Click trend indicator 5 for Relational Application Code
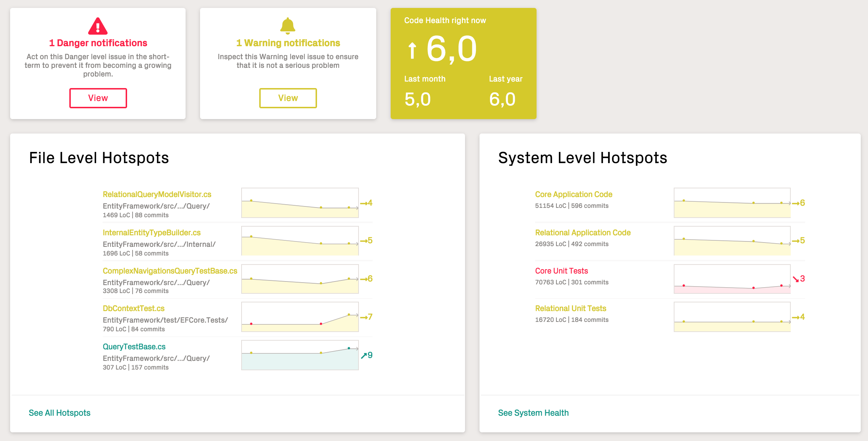The image size is (868, 441). tap(799, 240)
